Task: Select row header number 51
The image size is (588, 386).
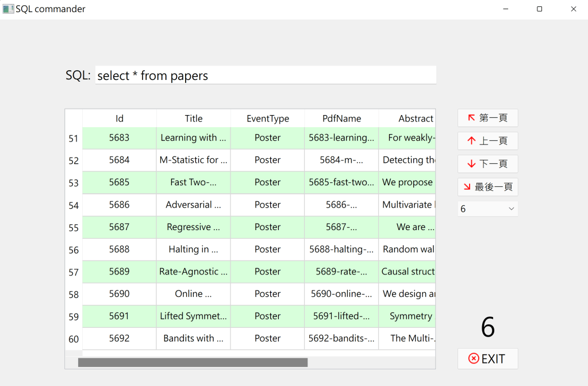Action: [74, 139]
